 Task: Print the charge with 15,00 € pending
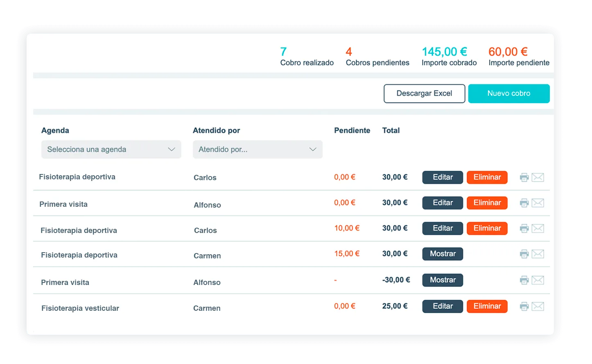click(x=524, y=254)
